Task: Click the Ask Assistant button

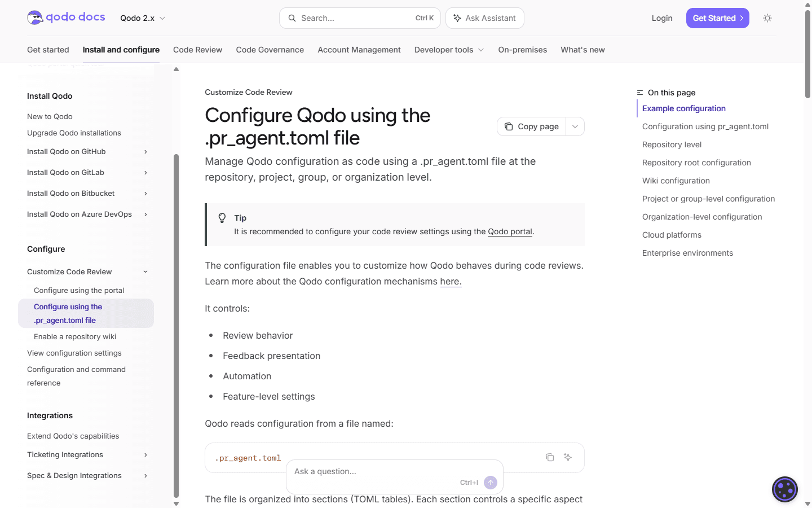Action: coord(485,18)
